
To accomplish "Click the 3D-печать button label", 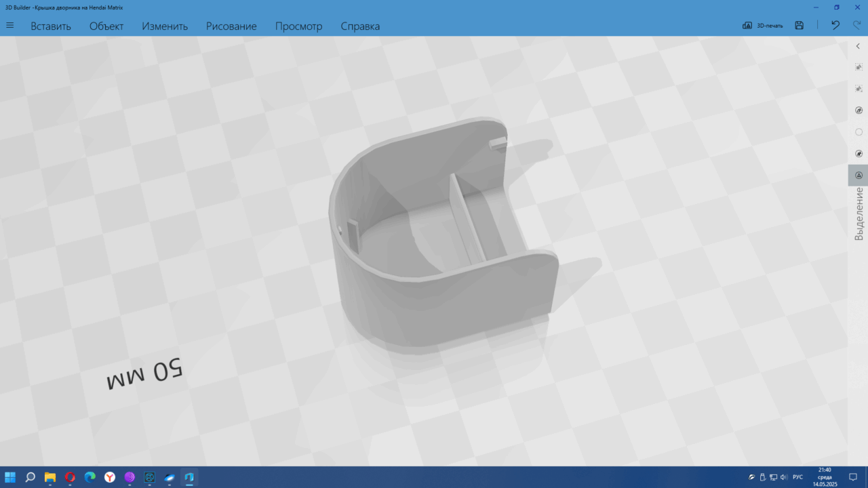I will (x=770, y=26).
